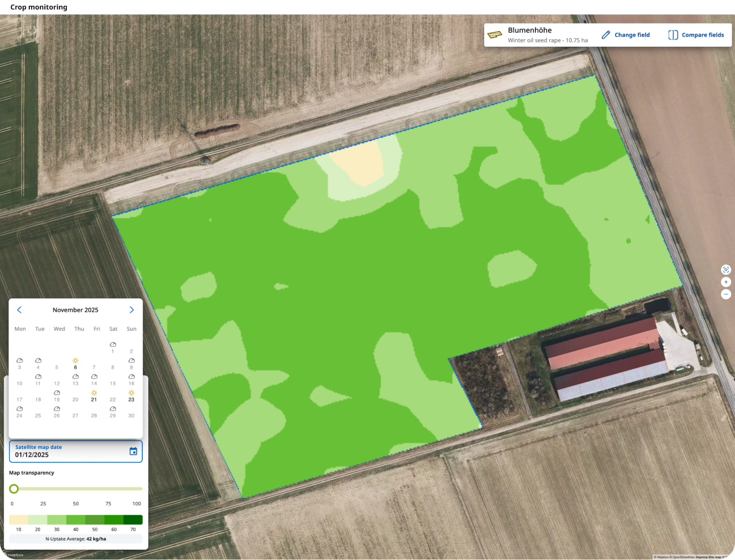This screenshot has width=735, height=560.
Task: Click the calendar icon in date field
Action: point(133,451)
